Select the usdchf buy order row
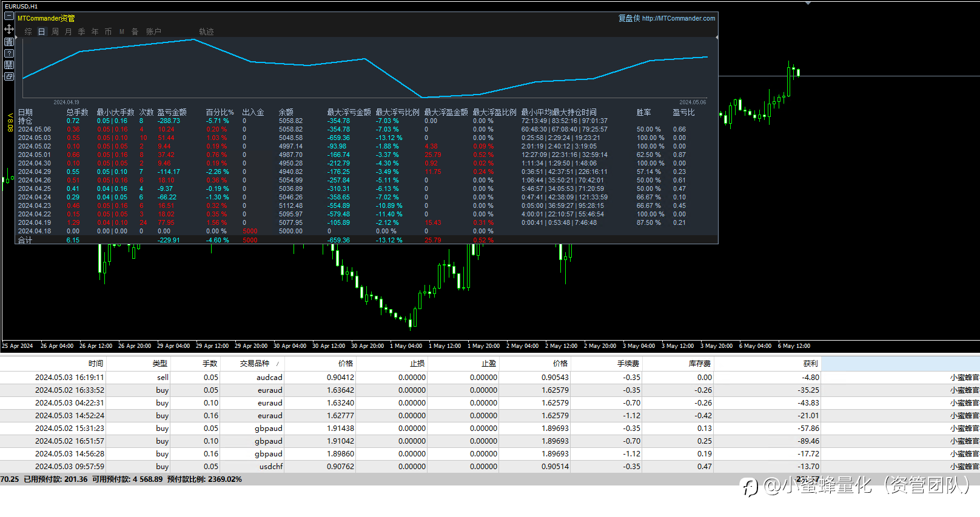The image size is (980, 517). [490, 467]
